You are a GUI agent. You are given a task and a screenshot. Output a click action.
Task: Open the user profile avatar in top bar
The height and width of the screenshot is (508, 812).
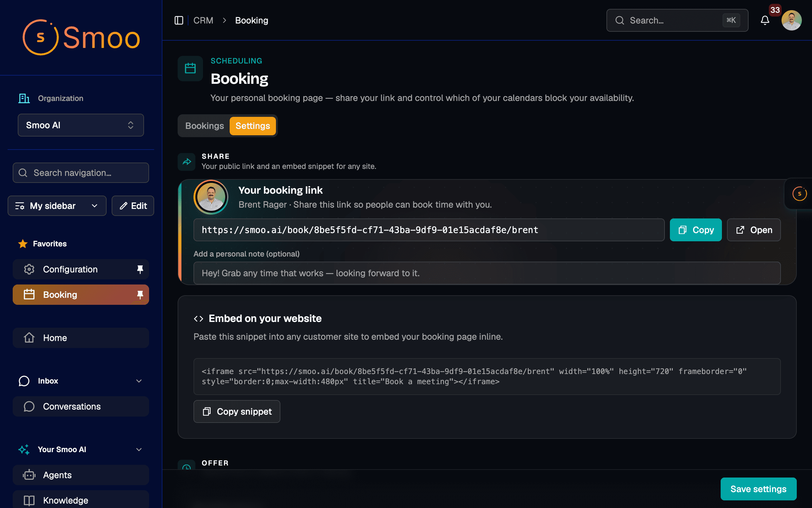[x=791, y=21]
